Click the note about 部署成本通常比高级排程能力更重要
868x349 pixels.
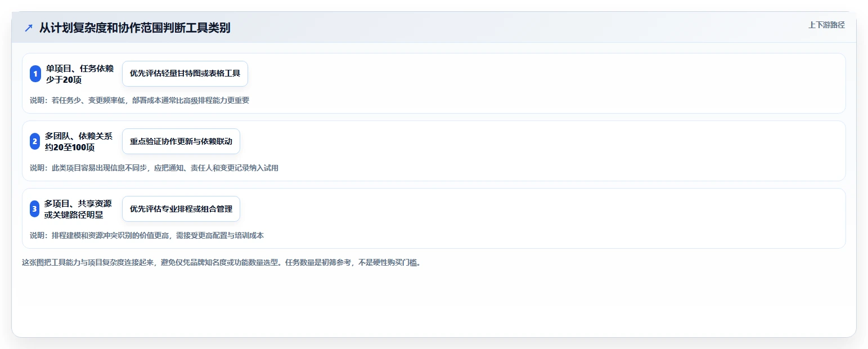point(140,100)
